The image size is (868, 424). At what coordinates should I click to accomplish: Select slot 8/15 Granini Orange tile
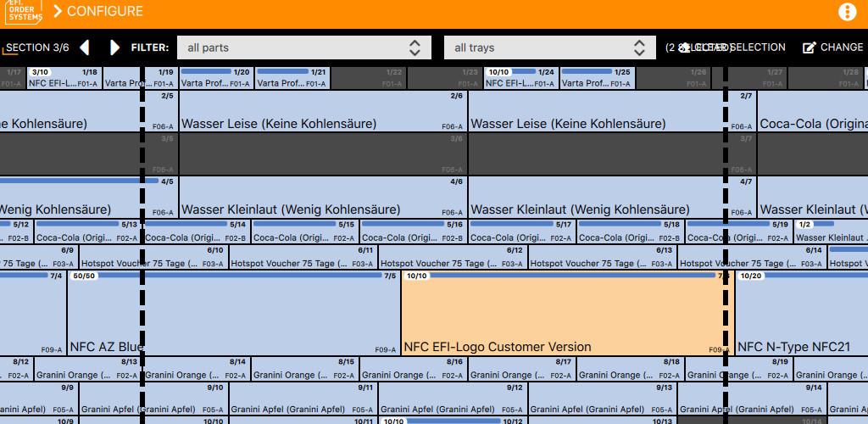click(304, 369)
